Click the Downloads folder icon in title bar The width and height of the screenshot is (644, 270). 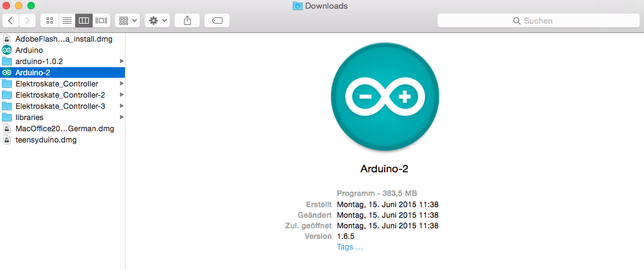pyautogui.click(x=298, y=6)
